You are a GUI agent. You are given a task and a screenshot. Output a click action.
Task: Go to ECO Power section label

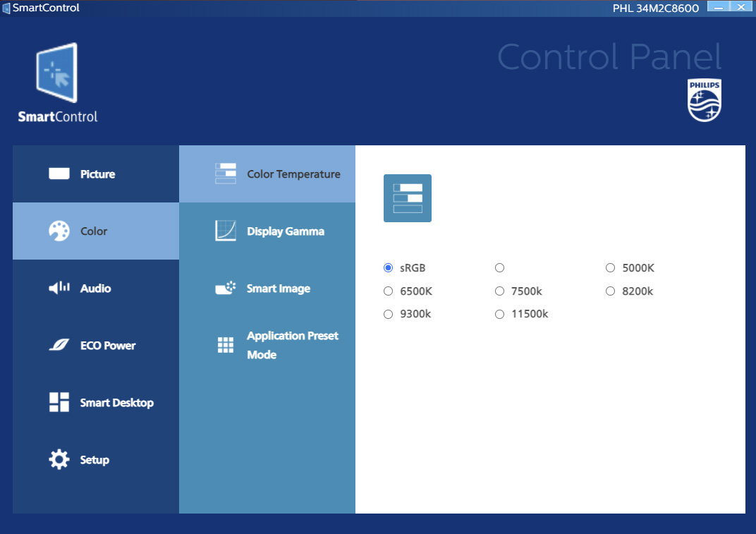108,346
